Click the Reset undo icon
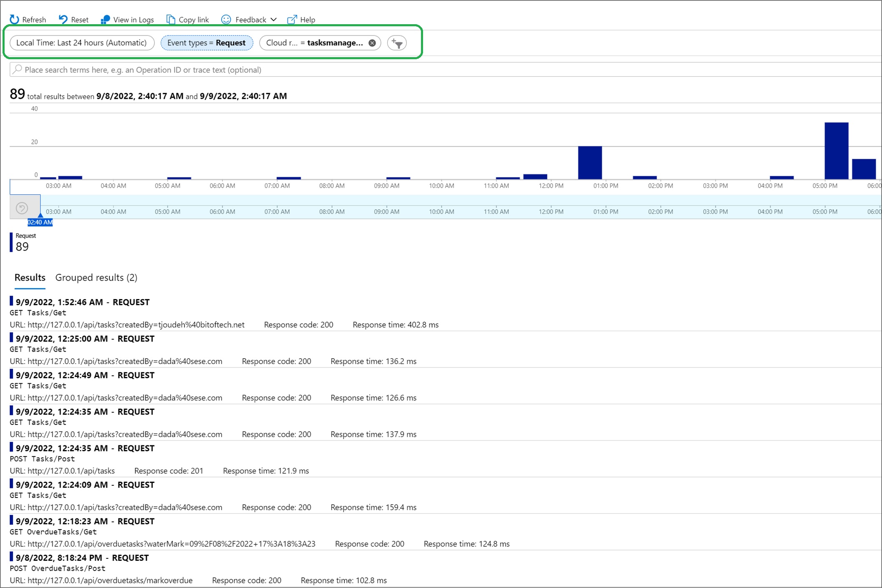This screenshot has height=588, width=882. 63,19
